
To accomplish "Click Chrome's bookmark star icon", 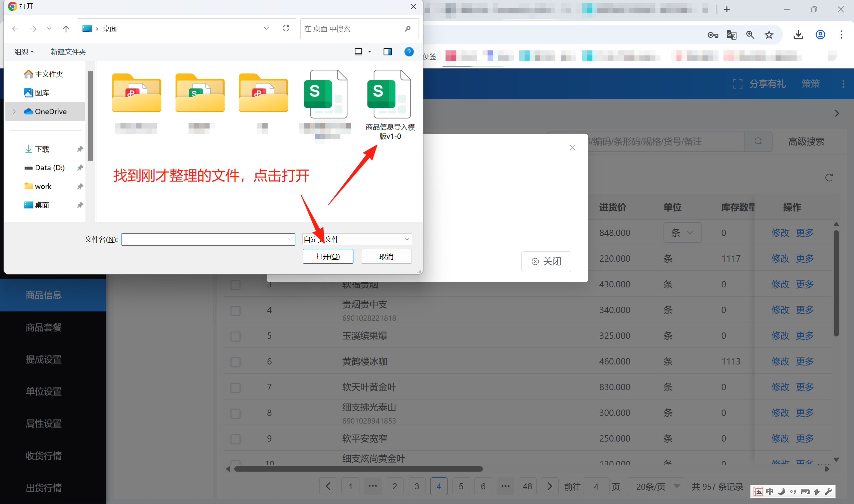I will [769, 35].
